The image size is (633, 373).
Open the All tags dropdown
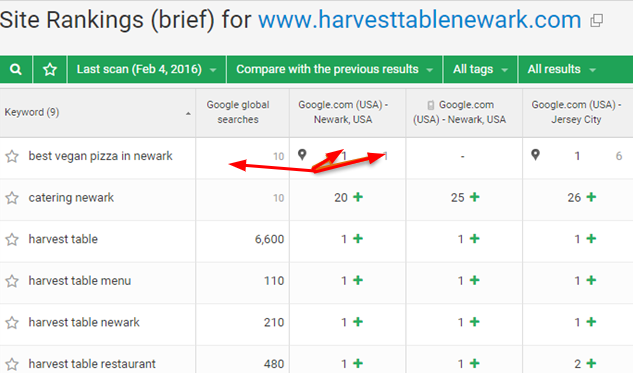(480, 69)
